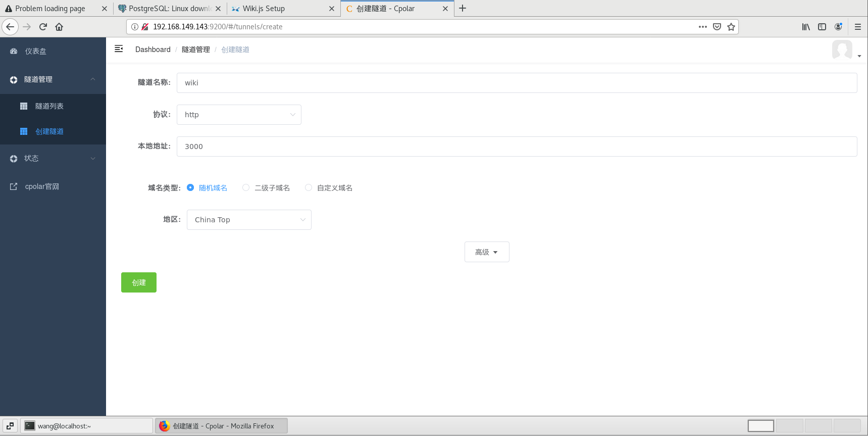Click the 隧道名称 input field
This screenshot has width=868, height=436.
[517, 83]
